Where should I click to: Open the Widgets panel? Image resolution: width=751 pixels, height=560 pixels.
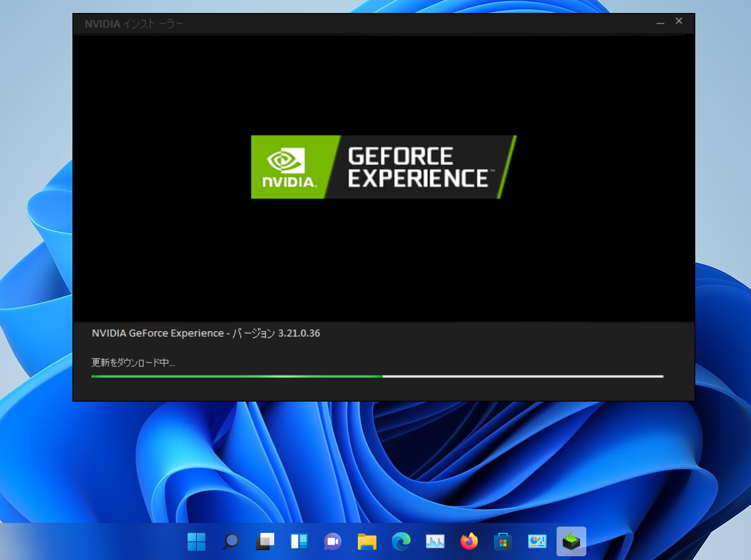(x=299, y=541)
